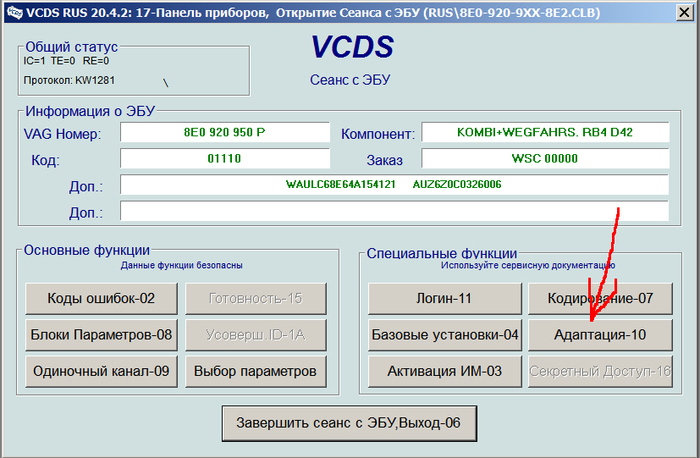Click the greyed Усоверш.ID-1A button

click(256, 334)
